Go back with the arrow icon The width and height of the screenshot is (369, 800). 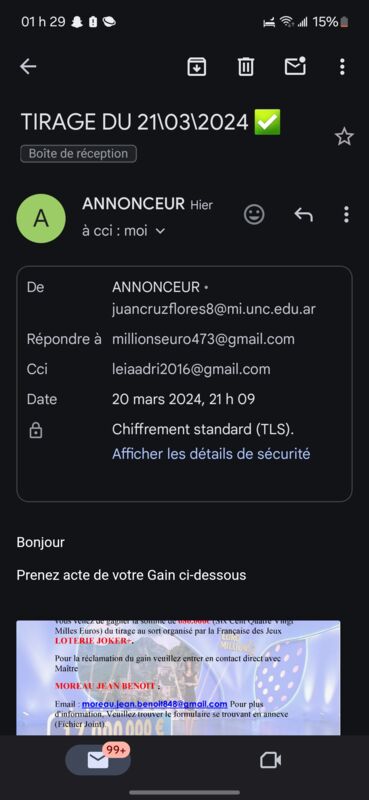pos(28,66)
